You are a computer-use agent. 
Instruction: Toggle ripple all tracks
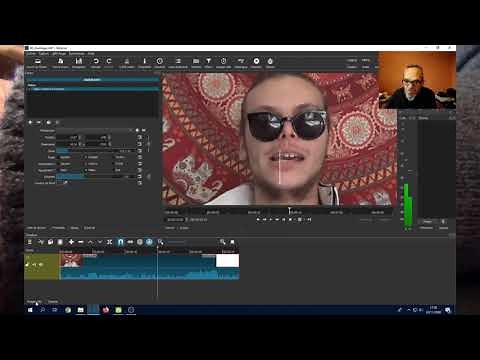(149, 242)
